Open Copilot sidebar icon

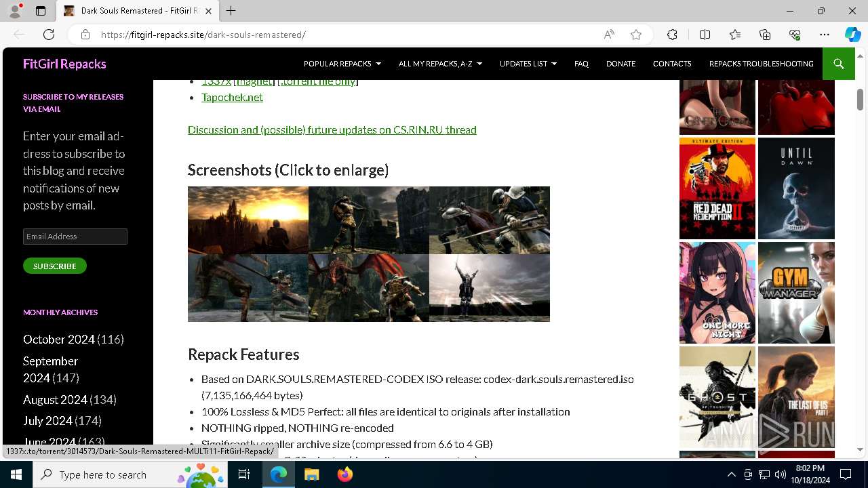[x=852, y=35]
